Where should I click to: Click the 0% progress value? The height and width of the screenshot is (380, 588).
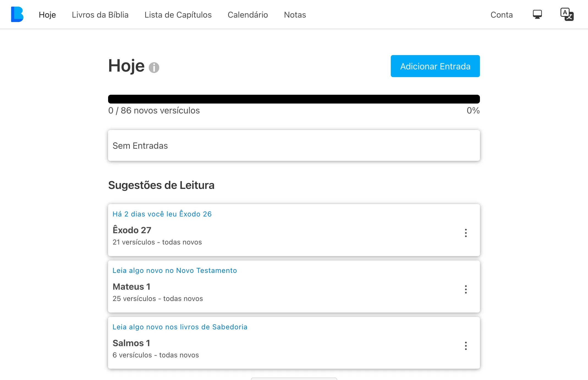pyautogui.click(x=473, y=110)
